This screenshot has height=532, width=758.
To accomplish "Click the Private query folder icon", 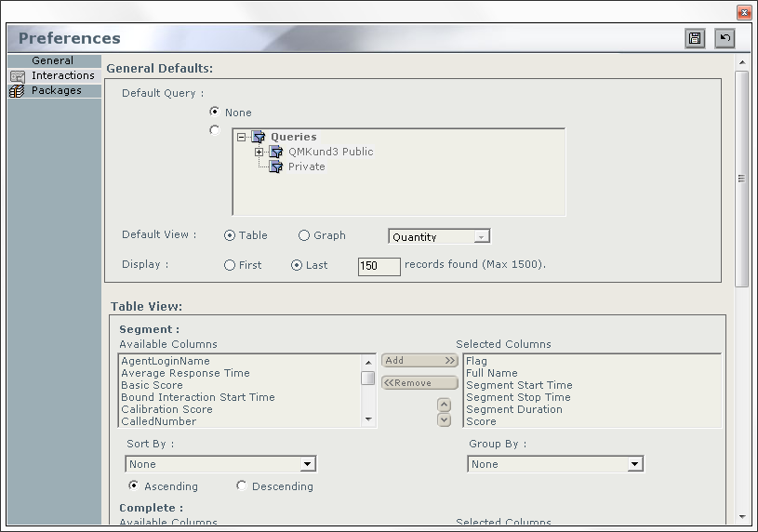I will [x=276, y=166].
